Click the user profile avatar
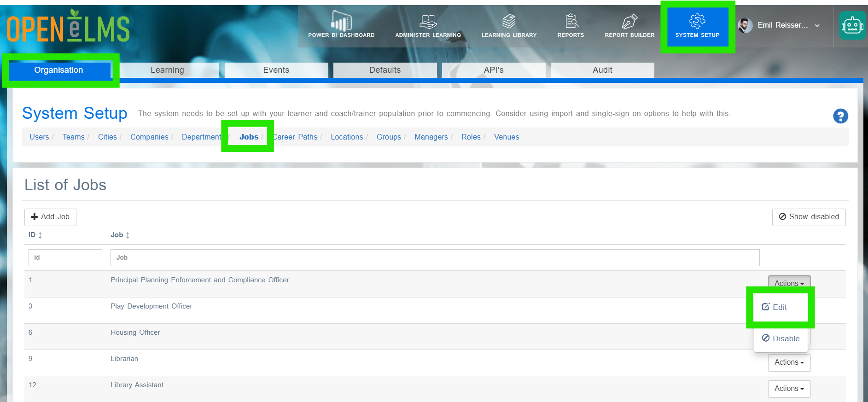 [745, 25]
